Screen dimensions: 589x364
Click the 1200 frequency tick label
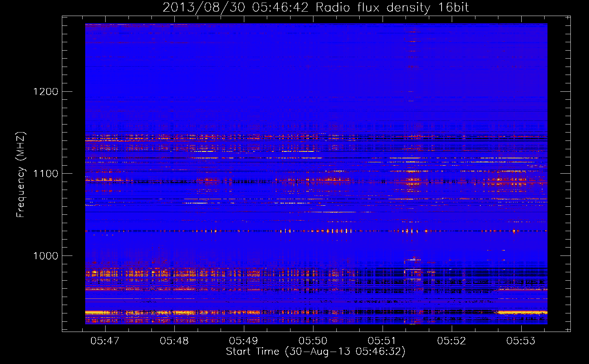tap(46, 91)
